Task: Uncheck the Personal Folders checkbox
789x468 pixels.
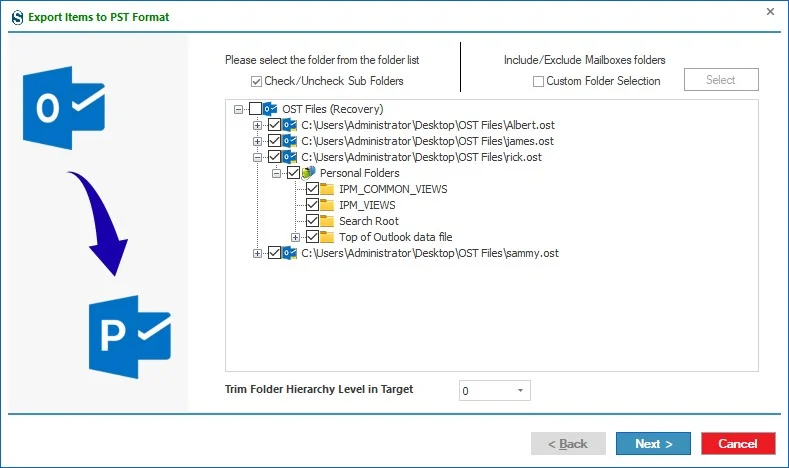Action: [293, 173]
